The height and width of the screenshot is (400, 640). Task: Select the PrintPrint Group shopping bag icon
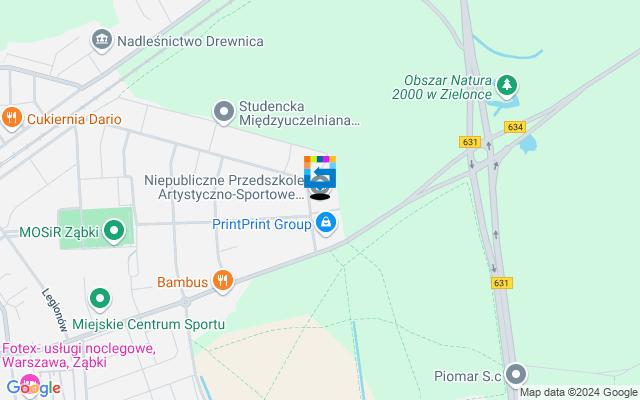326,223
